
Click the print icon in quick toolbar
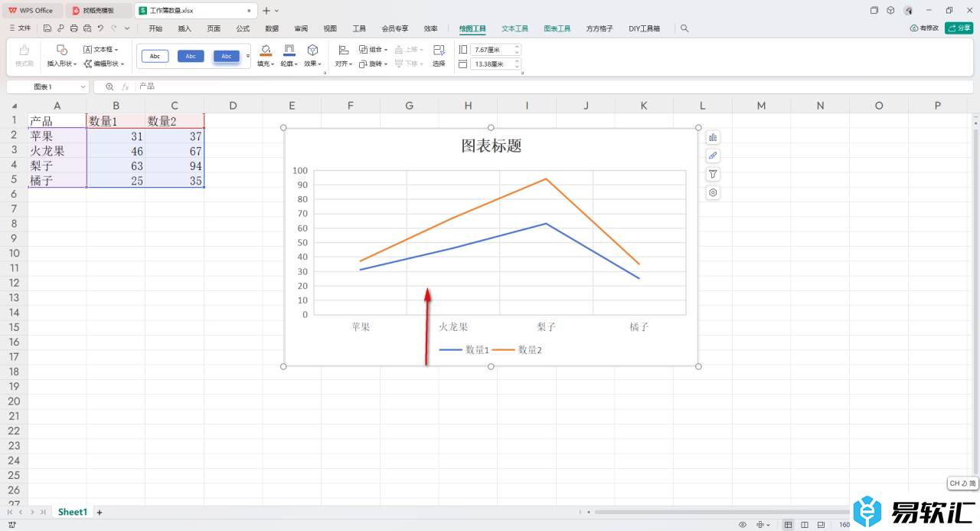click(x=73, y=28)
